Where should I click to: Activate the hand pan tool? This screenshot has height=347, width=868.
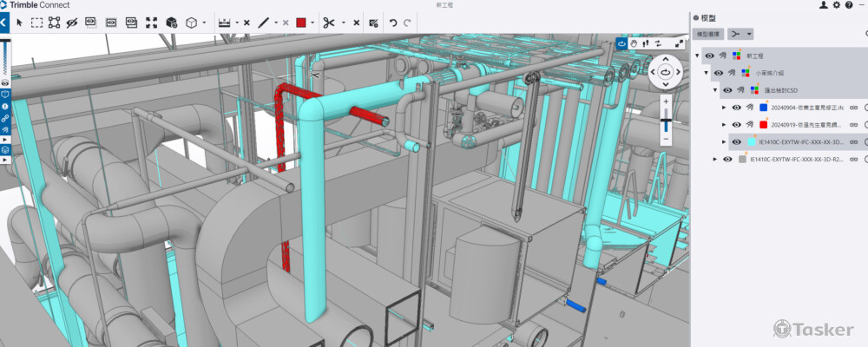pyautogui.click(x=634, y=43)
